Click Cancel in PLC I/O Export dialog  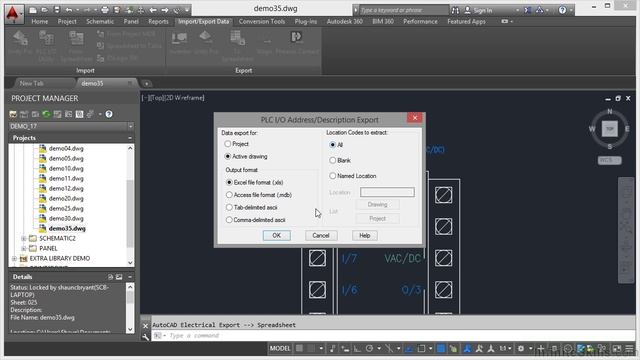click(x=321, y=236)
